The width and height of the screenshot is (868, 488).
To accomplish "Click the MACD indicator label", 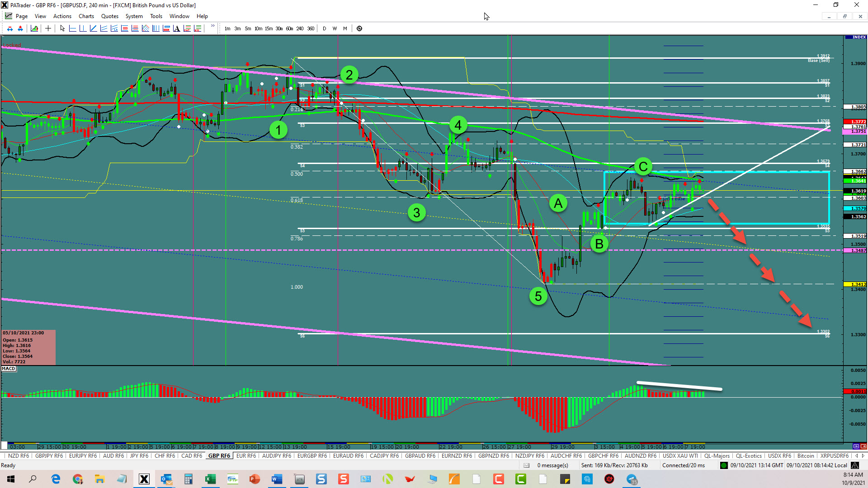I will [9, 369].
